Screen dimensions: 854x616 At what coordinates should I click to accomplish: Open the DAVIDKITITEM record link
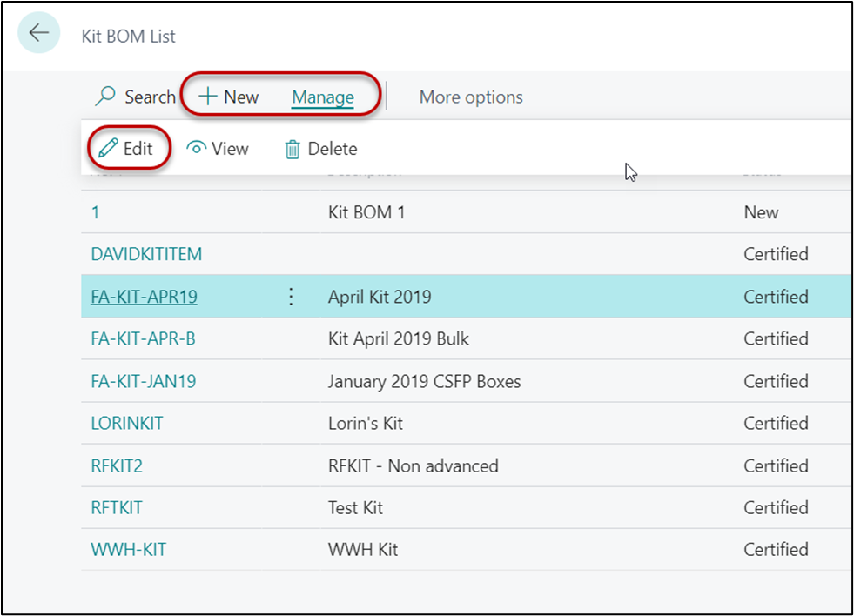145,255
